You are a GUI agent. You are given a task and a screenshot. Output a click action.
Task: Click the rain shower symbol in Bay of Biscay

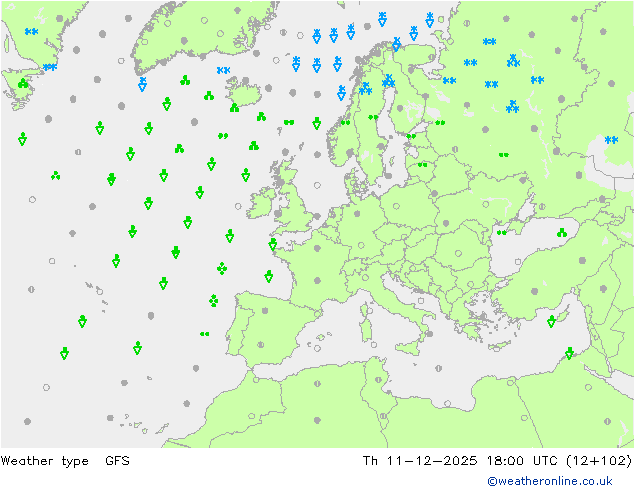coord(268,276)
